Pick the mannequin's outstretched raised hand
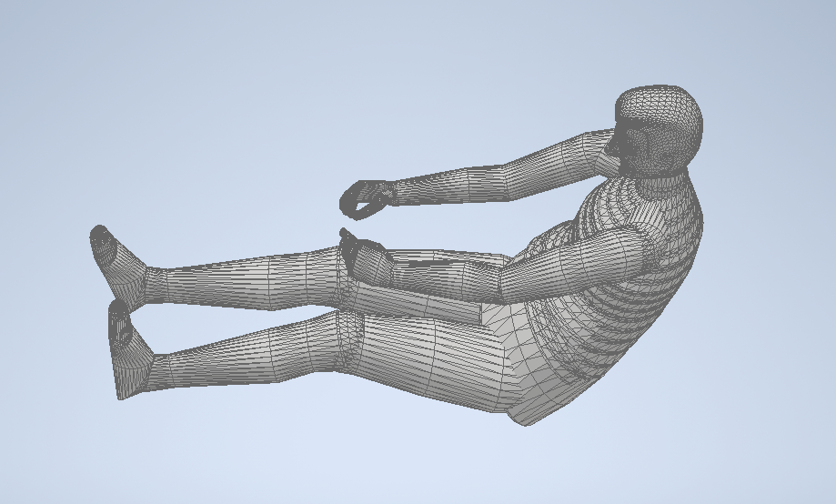This screenshot has height=504, width=836. [368, 199]
